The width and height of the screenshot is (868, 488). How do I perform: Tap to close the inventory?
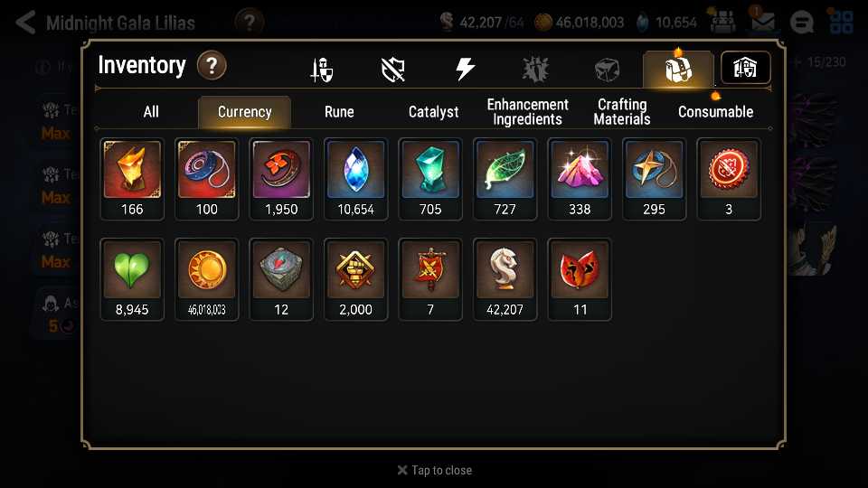click(435, 470)
